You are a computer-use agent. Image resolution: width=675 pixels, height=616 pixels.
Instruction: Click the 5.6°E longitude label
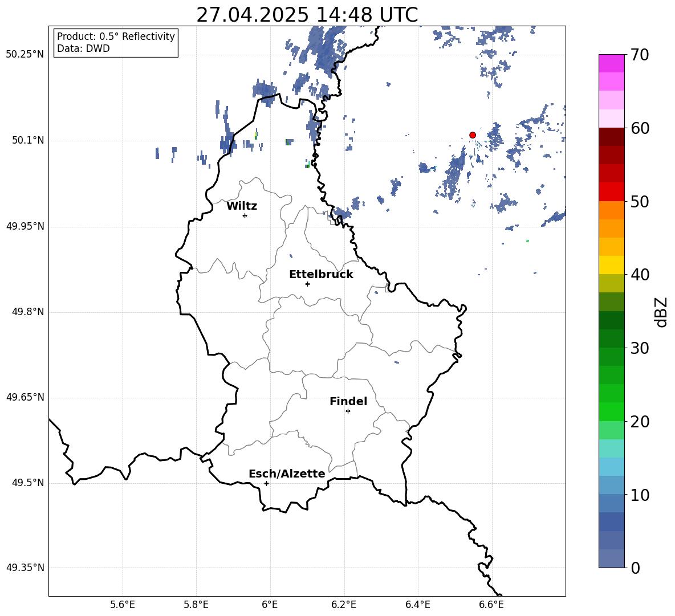pos(123,605)
